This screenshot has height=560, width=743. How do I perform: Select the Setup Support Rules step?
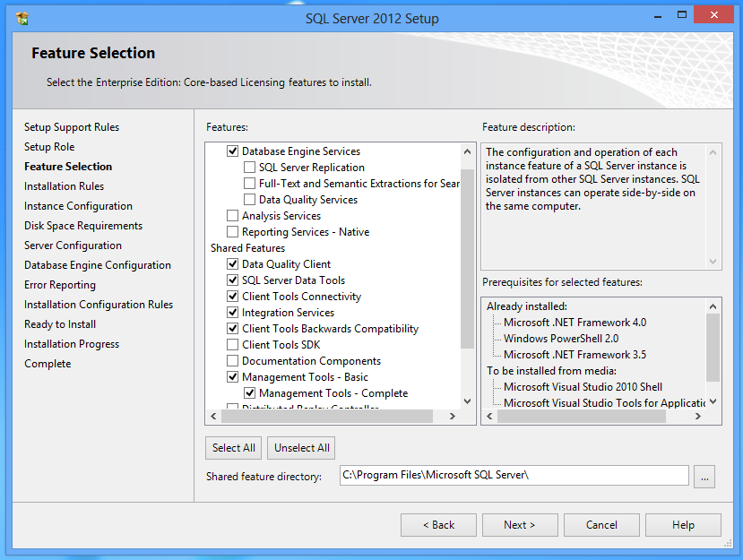tap(72, 127)
